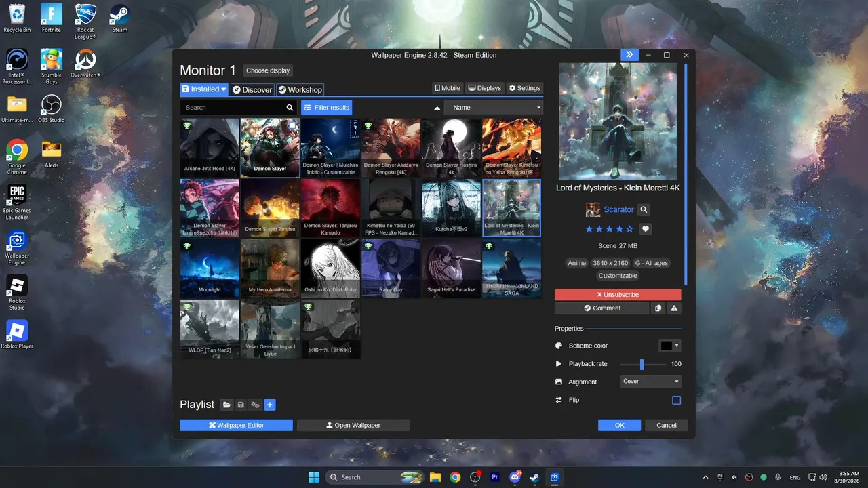Confirm with the OK button
The height and width of the screenshot is (488, 868).
pyautogui.click(x=619, y=425)
